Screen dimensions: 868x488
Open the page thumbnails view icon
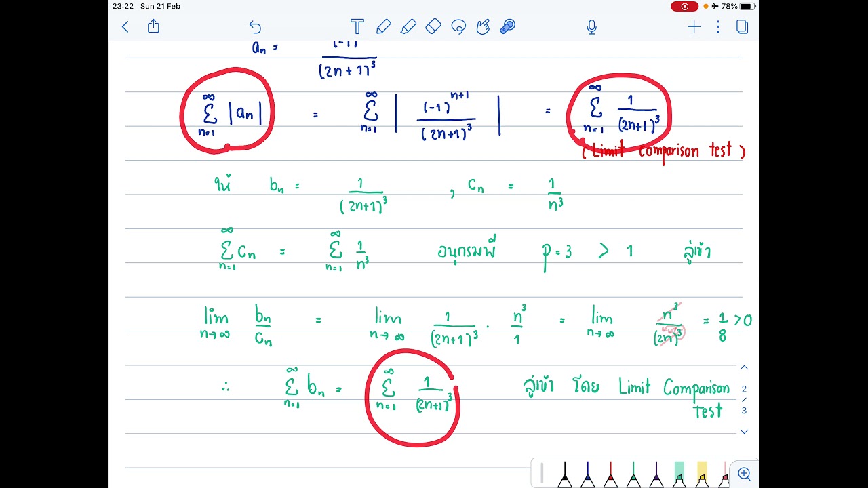tap(743, 26)
